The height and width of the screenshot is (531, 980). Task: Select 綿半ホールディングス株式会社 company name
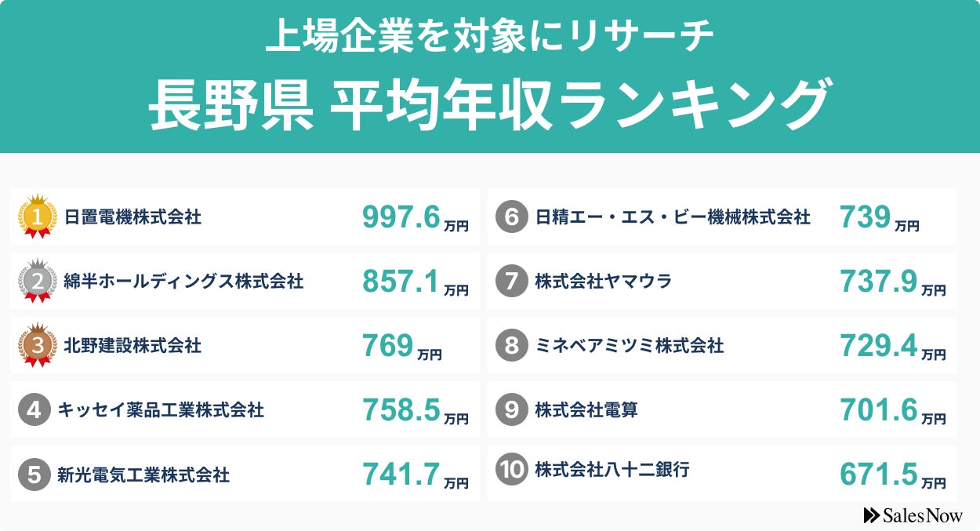pos(183,281)
